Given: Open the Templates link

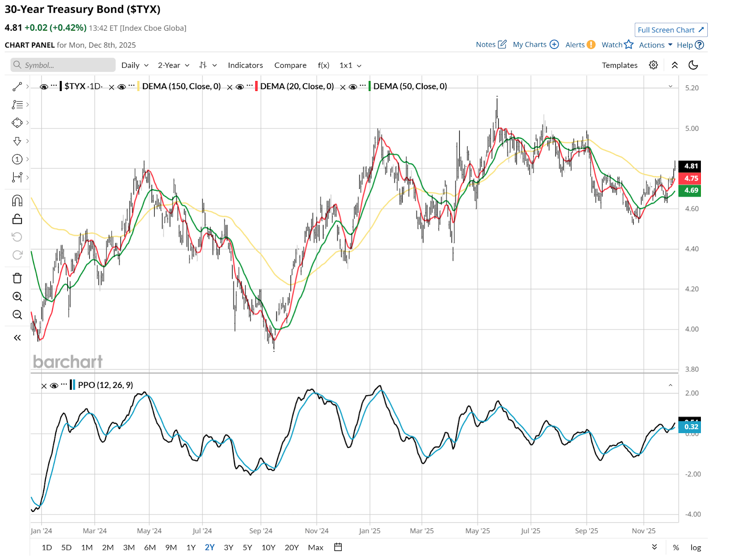Looking at the screenshot, I should [619, 65].
